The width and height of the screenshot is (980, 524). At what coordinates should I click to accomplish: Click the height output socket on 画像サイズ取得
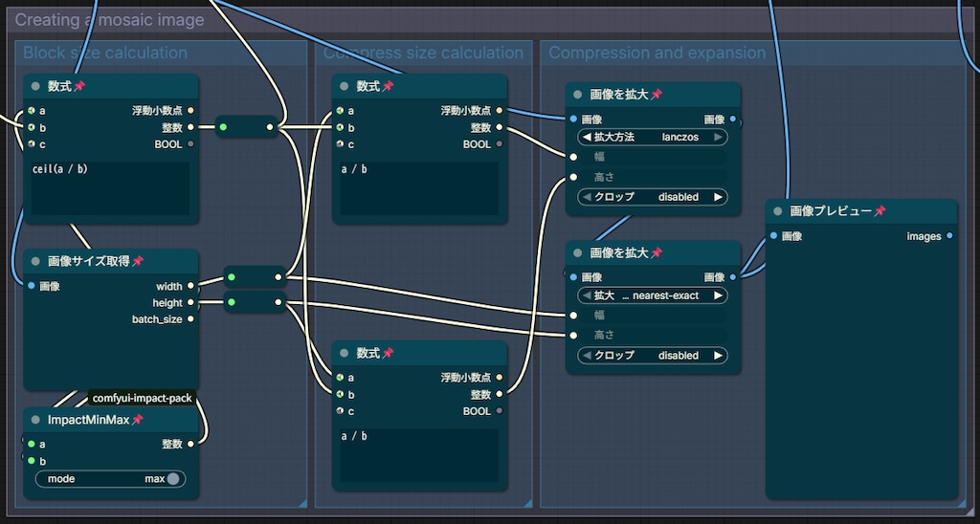click(x=190, y=303)
